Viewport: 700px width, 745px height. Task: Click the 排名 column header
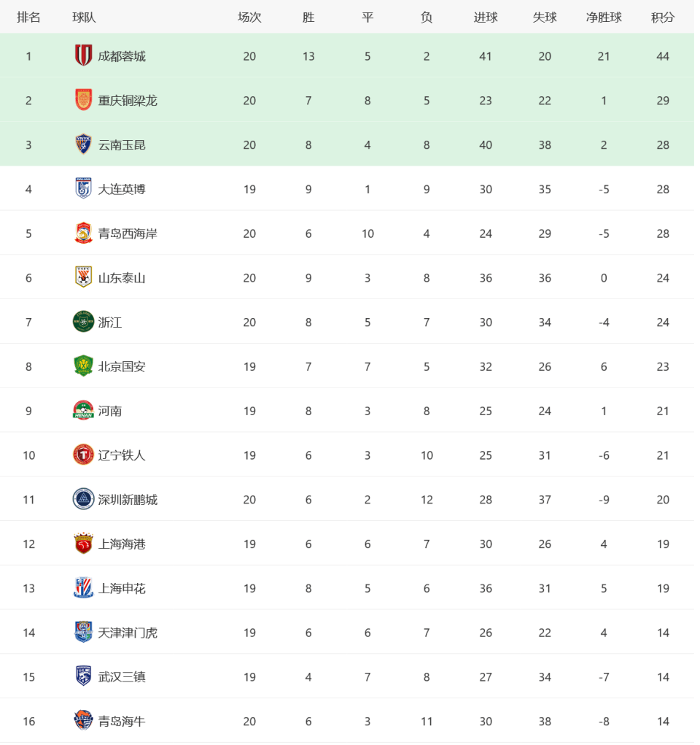point(28,18)
